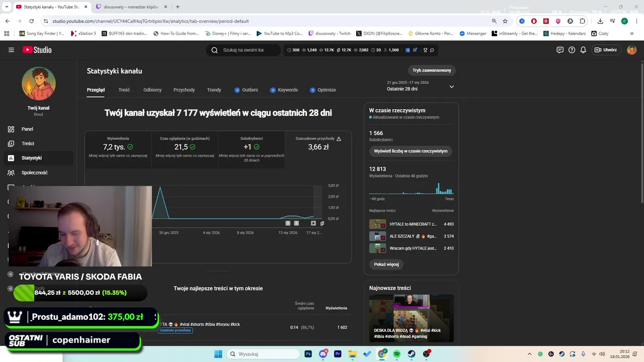644x362 pixels.
Task: Open the dixusowaty - Twitch bookmark
Action: point(329,34)
